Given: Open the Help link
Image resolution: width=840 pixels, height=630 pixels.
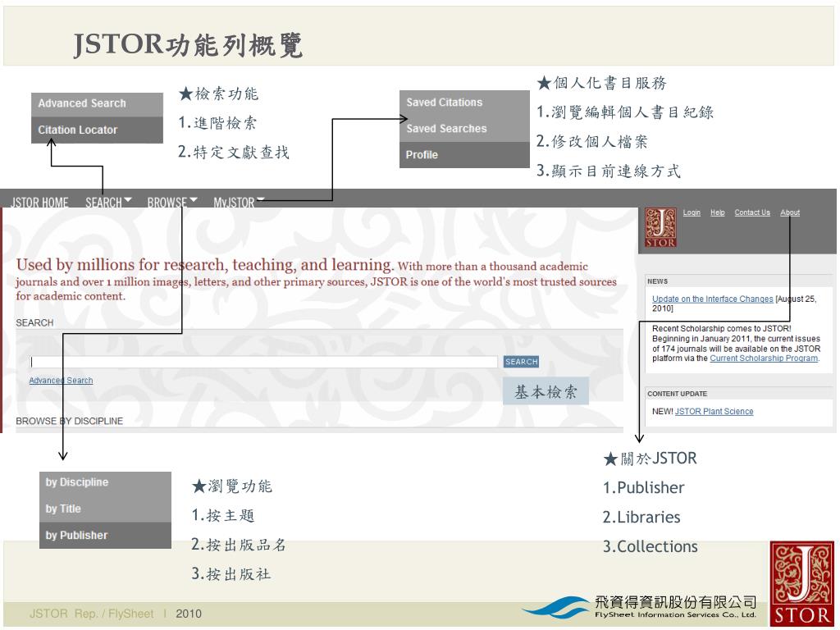Looking at the screenshot, I should 717,212.
